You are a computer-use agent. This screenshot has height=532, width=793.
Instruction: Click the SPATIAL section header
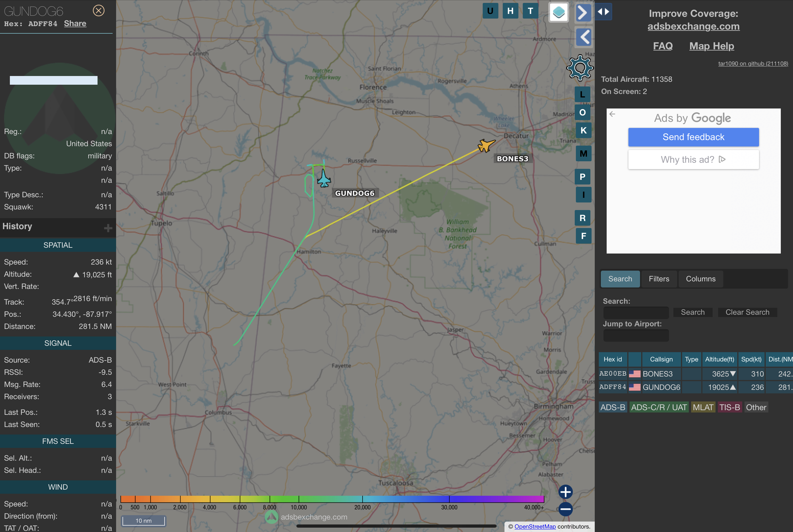(x=58, y=245)
